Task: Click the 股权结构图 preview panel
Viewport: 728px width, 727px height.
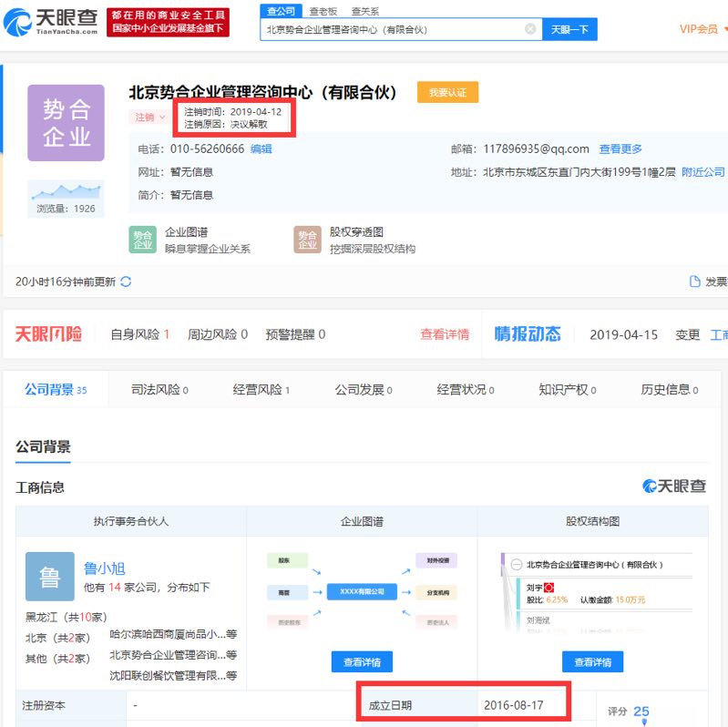Action: 597,592
